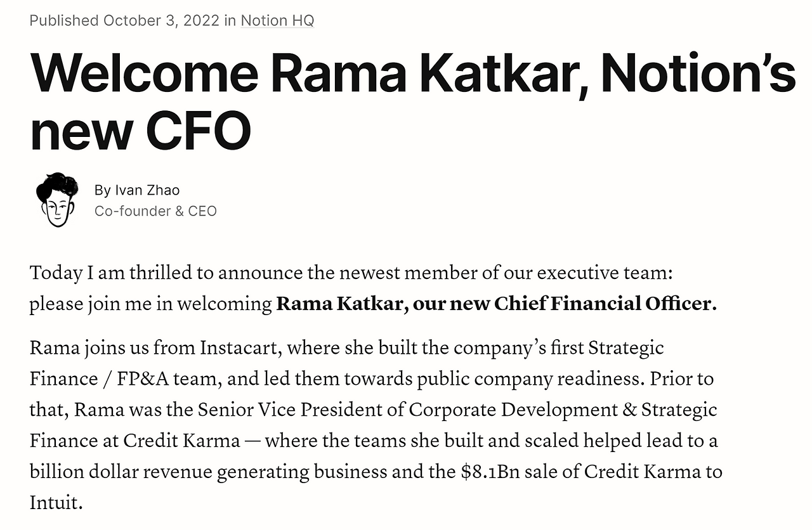
Task: Click the Corporate Development phrase
Action: pyautogui.click(x=512, y=409)
